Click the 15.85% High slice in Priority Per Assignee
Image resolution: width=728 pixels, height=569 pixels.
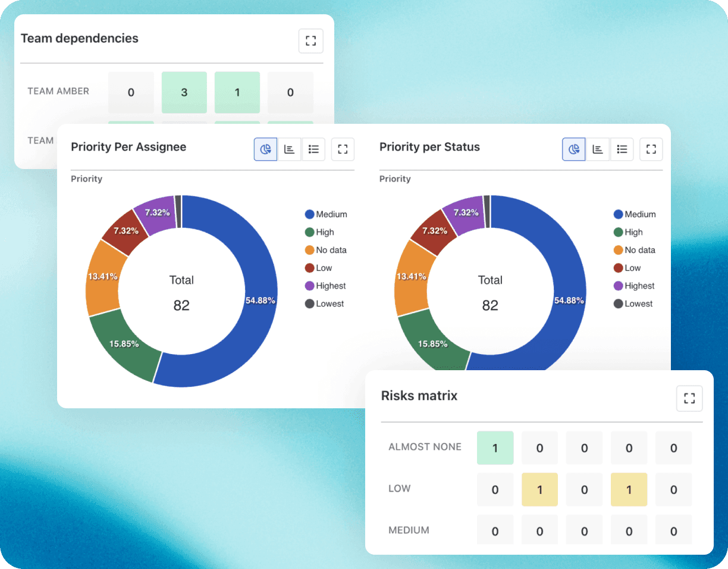coord(125,343)
